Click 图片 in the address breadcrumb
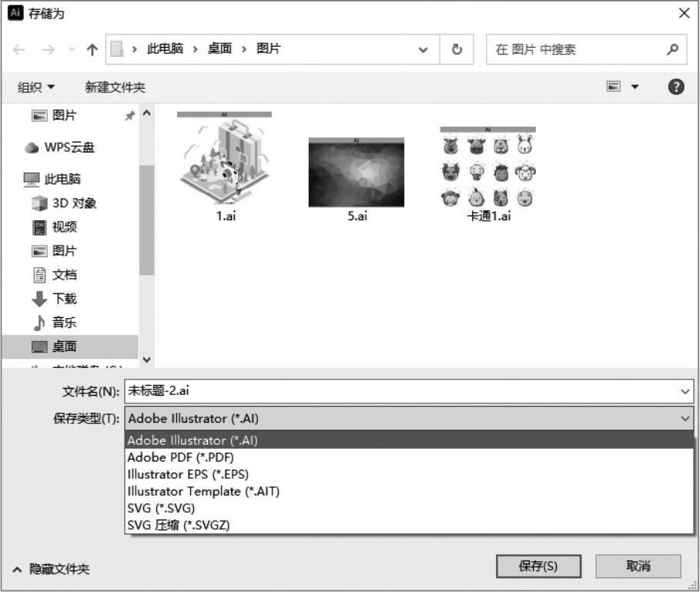The width and height of the screenshot is (700, 592). [x=268, y=48]
